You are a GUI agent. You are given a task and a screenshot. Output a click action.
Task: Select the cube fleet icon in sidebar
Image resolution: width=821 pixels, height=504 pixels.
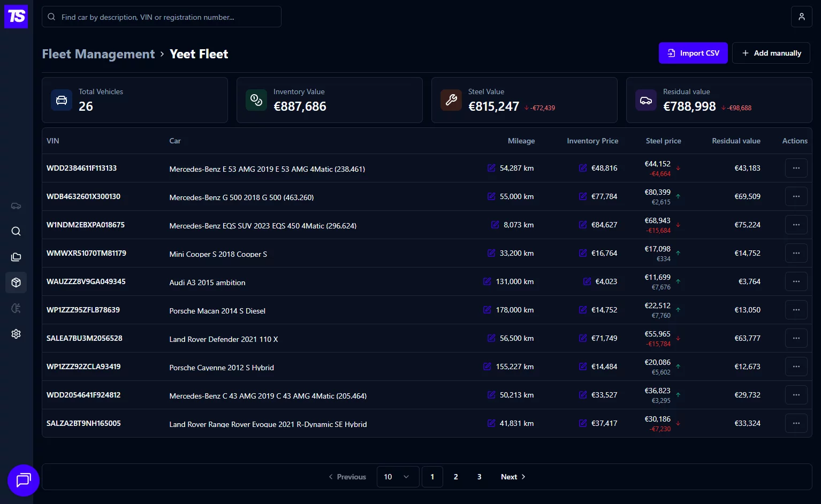point(16,282)
